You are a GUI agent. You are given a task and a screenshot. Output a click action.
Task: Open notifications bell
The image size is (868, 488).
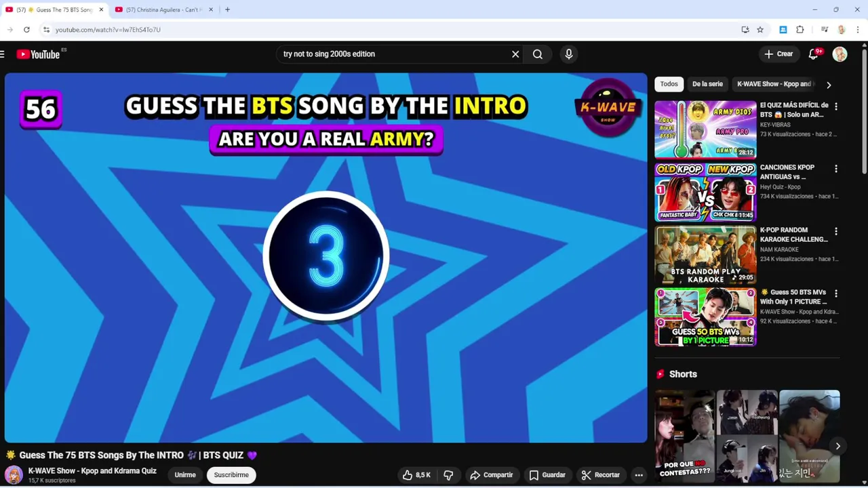point(814,54)
